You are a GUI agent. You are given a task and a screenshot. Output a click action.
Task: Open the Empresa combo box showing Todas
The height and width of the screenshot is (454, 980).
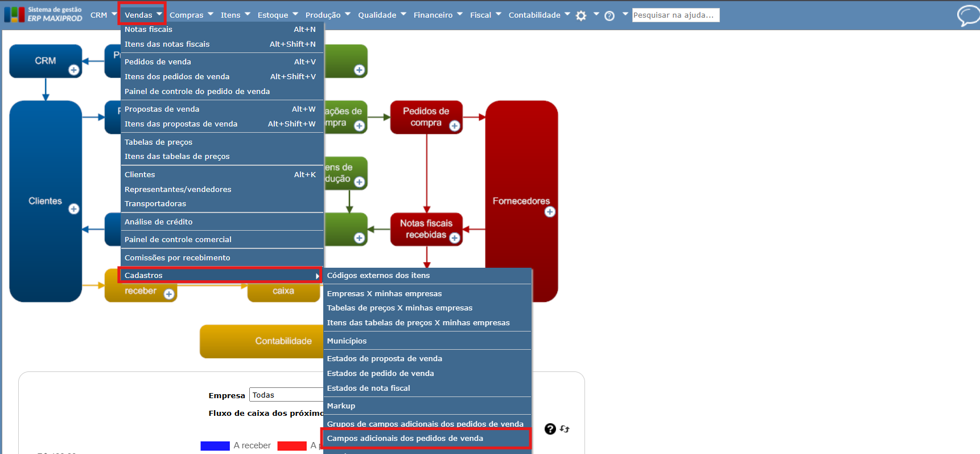pos(286,395)
